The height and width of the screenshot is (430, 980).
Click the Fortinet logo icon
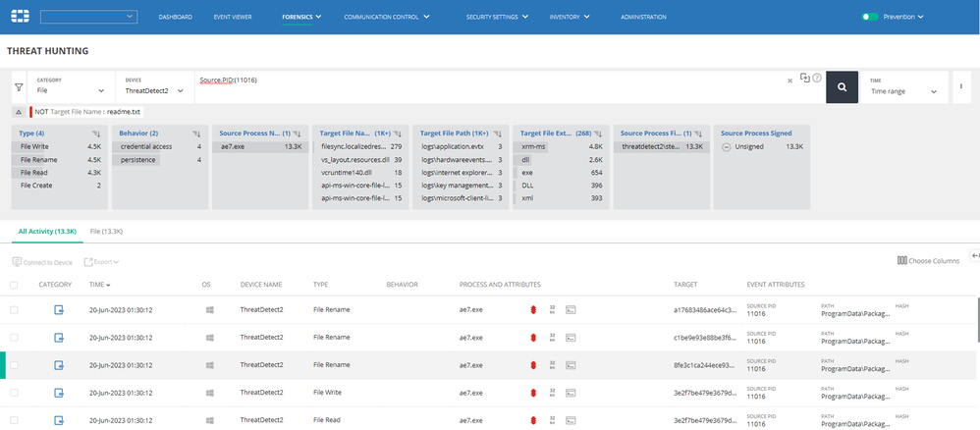pyautogui.click(x=18, y=17)
